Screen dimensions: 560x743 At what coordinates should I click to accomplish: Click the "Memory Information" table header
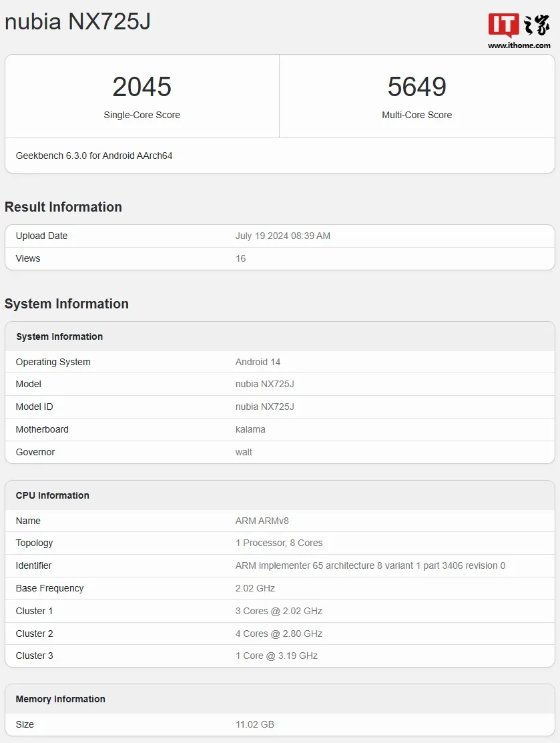(x=280, y=700)
